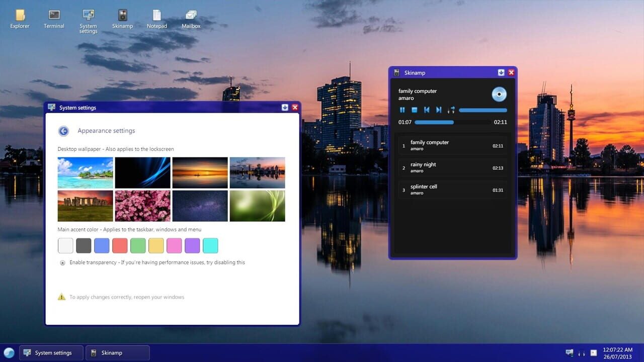Pause playback in Skinamp

[403, 110]
